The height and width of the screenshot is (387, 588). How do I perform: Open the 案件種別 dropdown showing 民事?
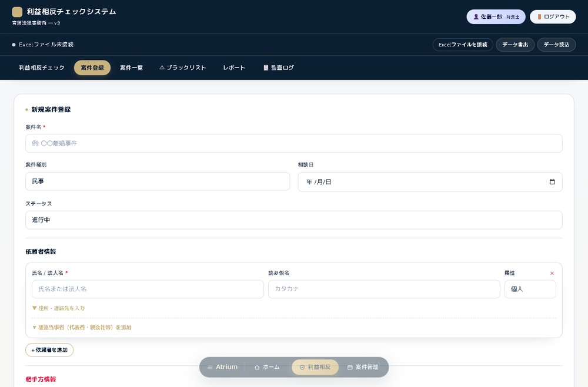158,181
